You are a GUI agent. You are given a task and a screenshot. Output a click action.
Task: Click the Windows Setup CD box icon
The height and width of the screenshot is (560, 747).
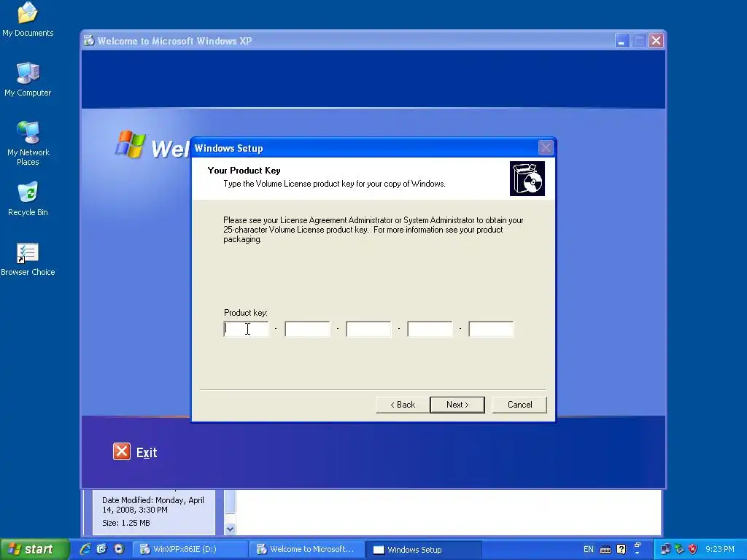coord(527,179)
